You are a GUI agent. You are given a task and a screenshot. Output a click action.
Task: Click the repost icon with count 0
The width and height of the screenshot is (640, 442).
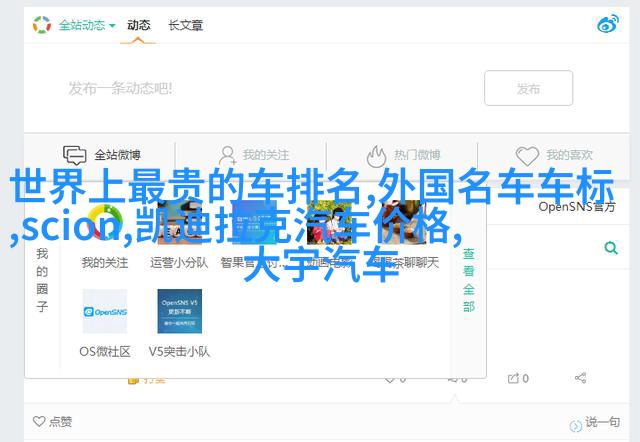518,378
